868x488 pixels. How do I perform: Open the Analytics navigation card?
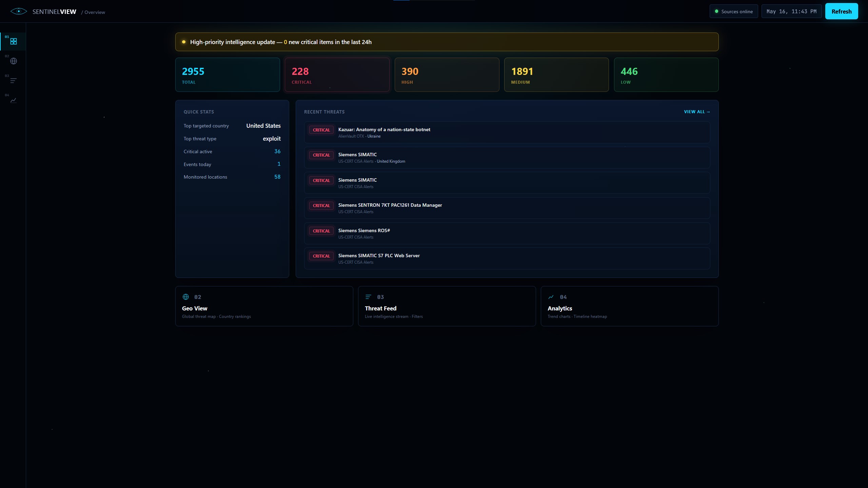click(630, 306)
